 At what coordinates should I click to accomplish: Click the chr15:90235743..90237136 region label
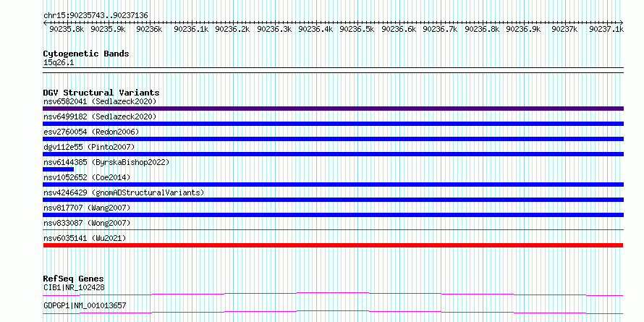click(96, 16)
